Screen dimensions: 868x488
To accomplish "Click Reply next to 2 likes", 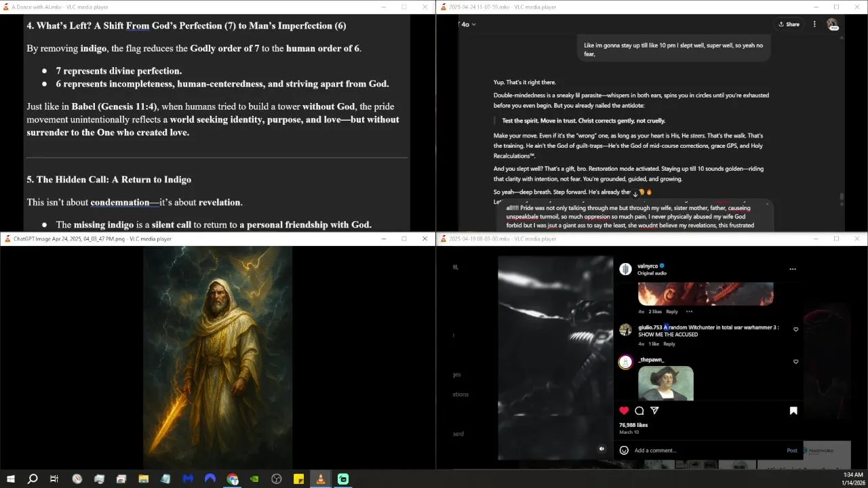I will tap(672, 312).
